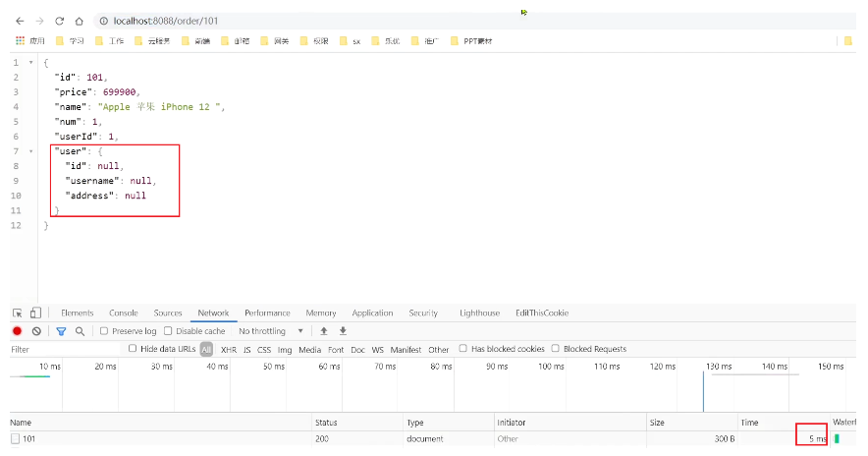
Task: Select the 101 request row
Action: click(432, 439)
